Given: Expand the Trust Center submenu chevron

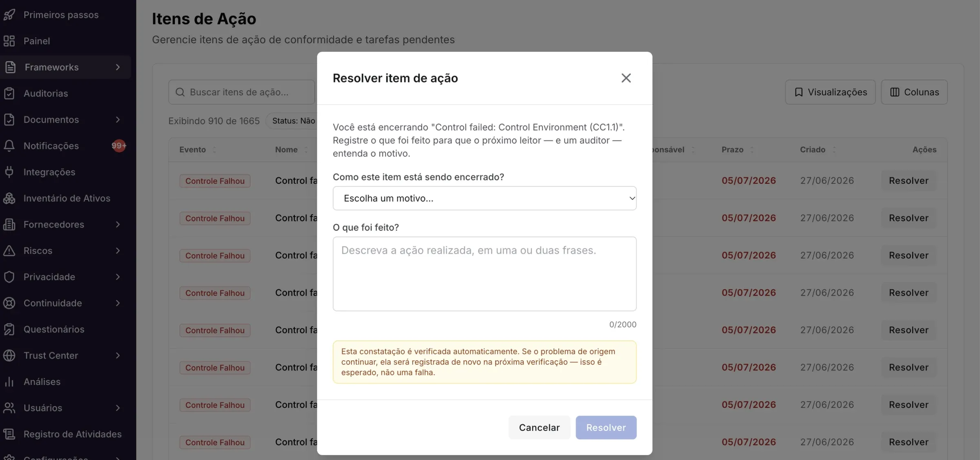Looking at the screenshot, I should pos(118,355).
